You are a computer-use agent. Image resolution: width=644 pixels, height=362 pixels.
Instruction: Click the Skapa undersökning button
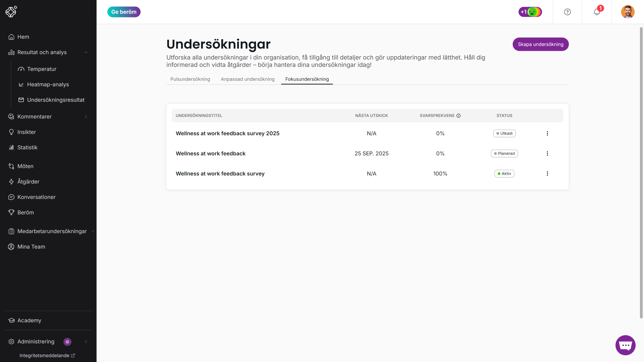(x=541, y=44)
